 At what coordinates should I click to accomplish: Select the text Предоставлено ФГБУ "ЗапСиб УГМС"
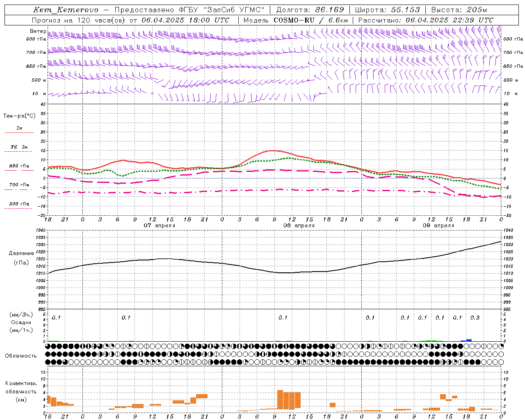(190, 10)
